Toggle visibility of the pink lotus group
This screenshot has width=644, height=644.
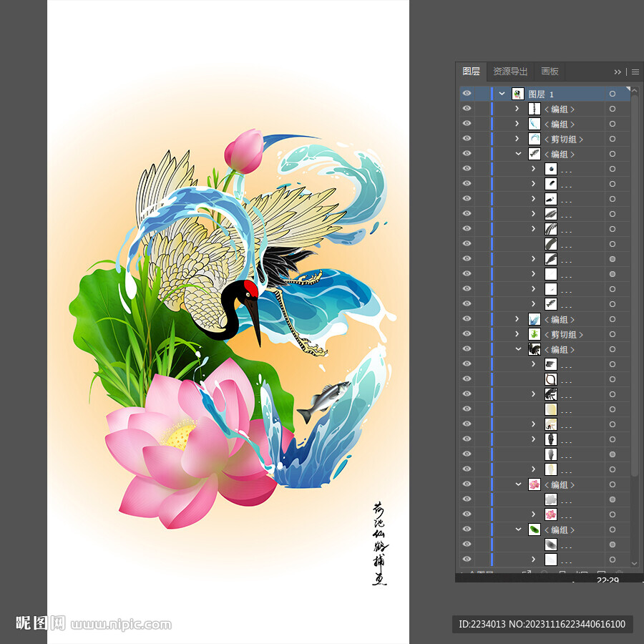pyautogui.click(x=467, y=484)
